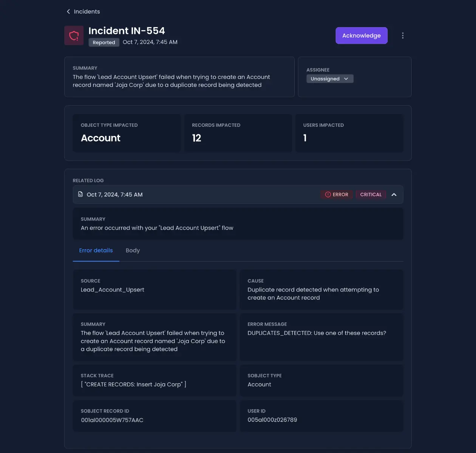Image resolution: width=476 pixels, height=453 pixels.
Task: Click the Records Impacted card
Action: (238, 133)
